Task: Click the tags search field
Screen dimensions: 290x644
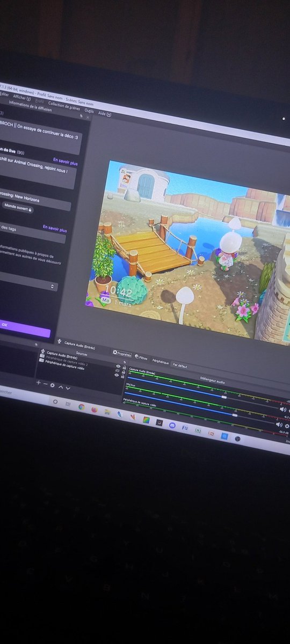Action: coord(32,231)
